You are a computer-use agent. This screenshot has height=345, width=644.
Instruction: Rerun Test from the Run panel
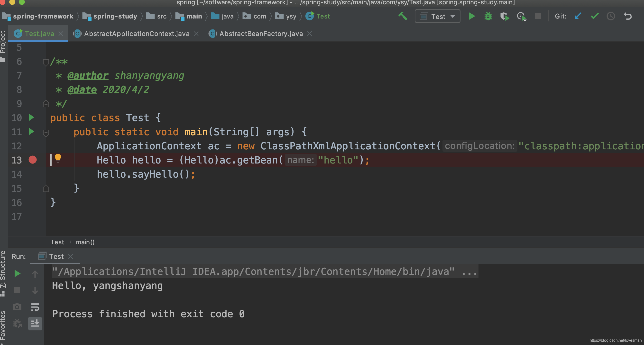click(17, 273)
